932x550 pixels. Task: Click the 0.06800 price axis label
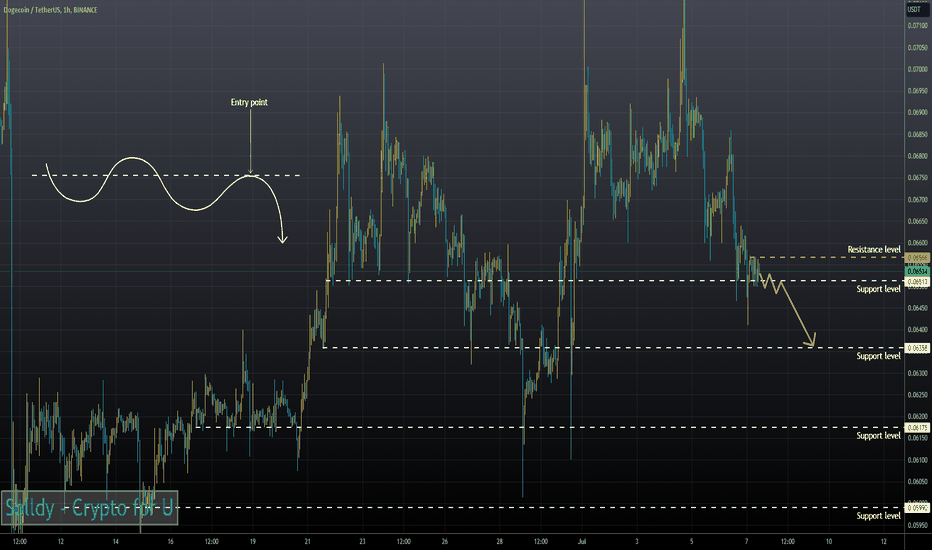917,156
